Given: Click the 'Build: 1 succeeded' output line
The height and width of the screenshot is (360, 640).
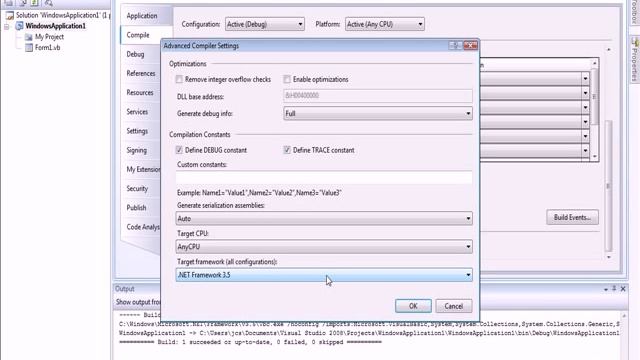Looking at the screenshot, I should click(250, 342).
